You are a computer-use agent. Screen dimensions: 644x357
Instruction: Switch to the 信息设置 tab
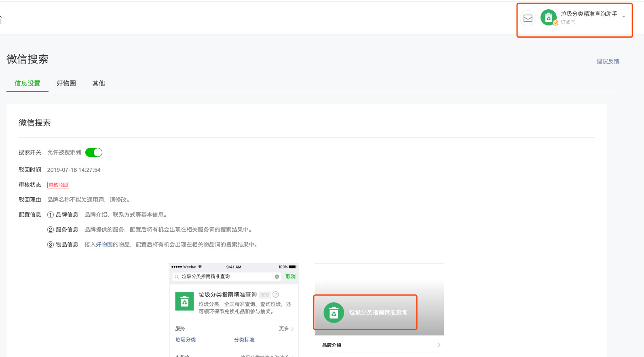tap(27, 83)
